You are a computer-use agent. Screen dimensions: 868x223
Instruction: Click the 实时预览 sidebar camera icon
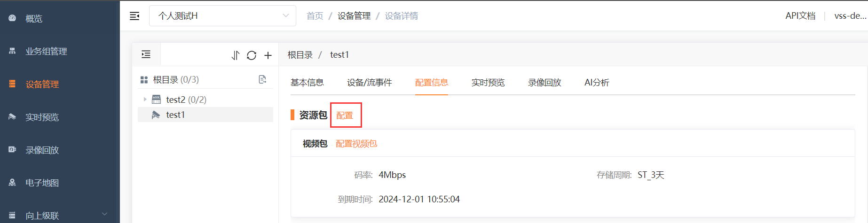coord(12,117)
